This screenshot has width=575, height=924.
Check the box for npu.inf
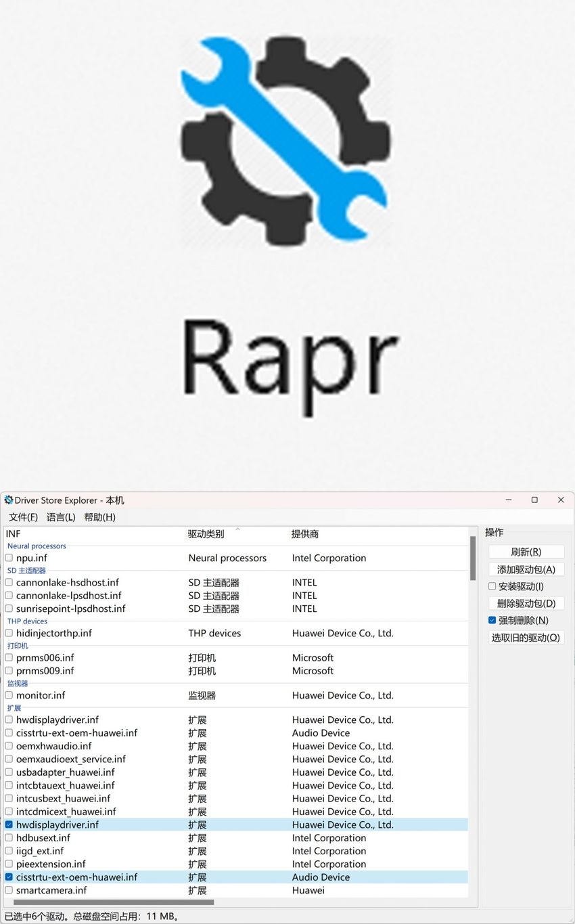[9, 558]
